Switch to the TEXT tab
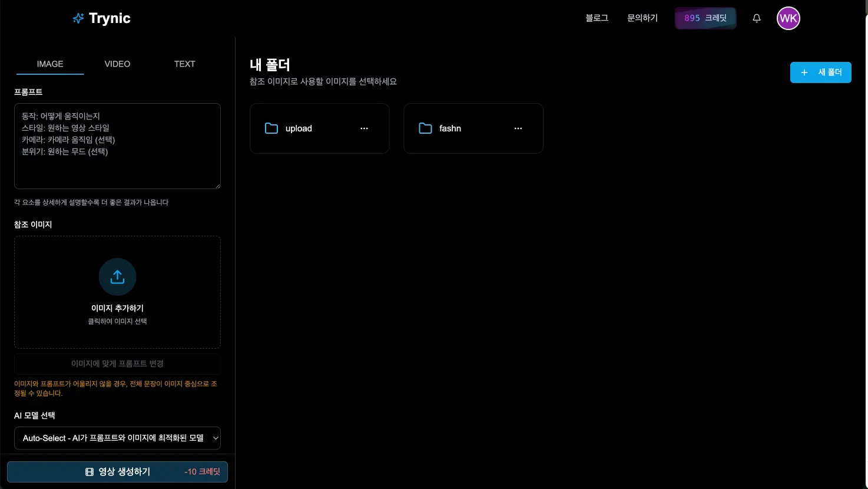Viewport: 868px width, 489px height. pyautogui.click(x=184, y=64)
